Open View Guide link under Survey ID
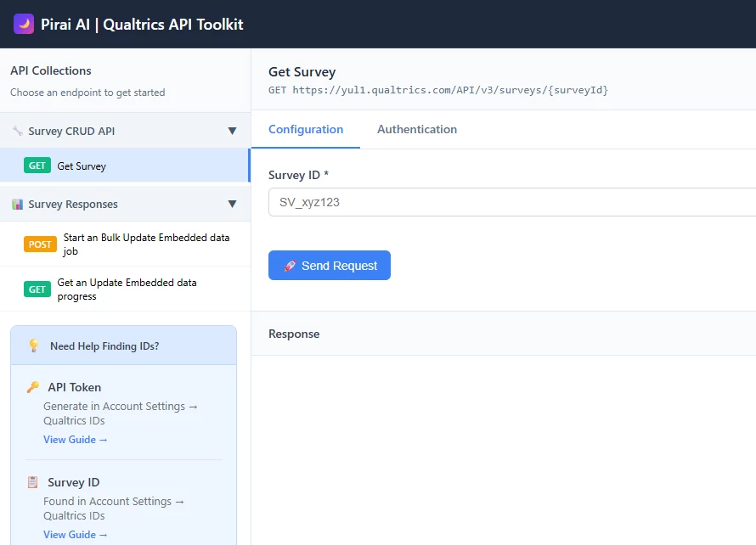 pos(76,535)
